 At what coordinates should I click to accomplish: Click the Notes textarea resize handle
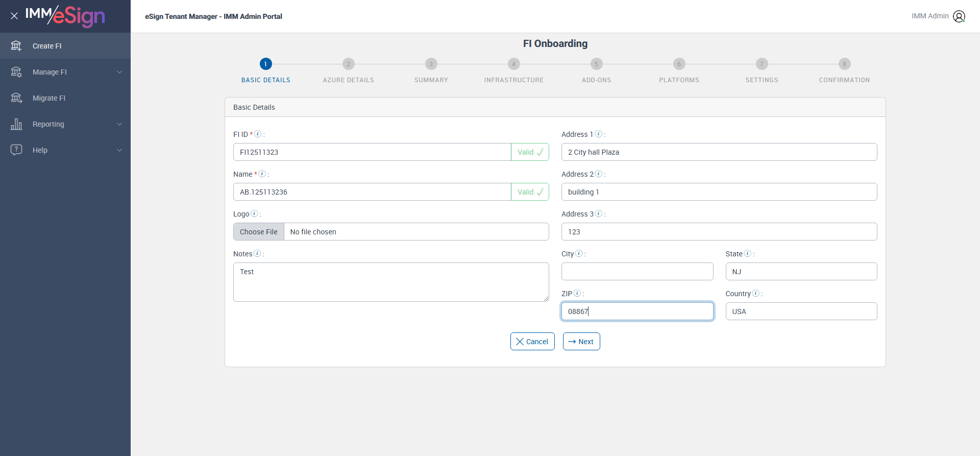[x=546, y=299]
